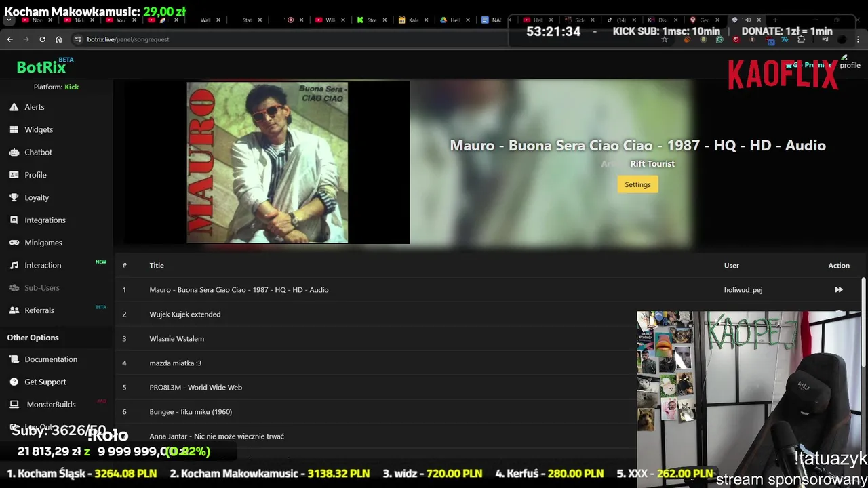Go back with browser back arrow
Screen dimensions: 868x488
[x=9, y=39]
